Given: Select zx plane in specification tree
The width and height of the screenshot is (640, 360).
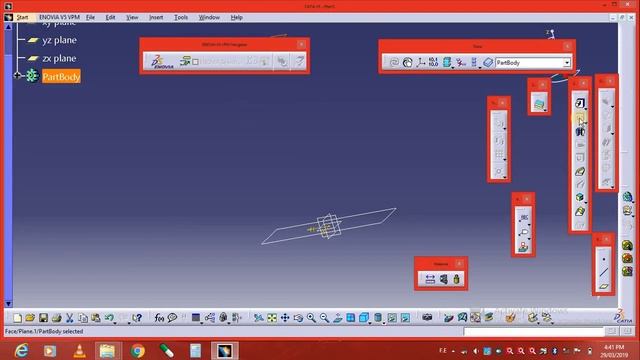Looking at the screenshot, I should [x=59, y=58].
